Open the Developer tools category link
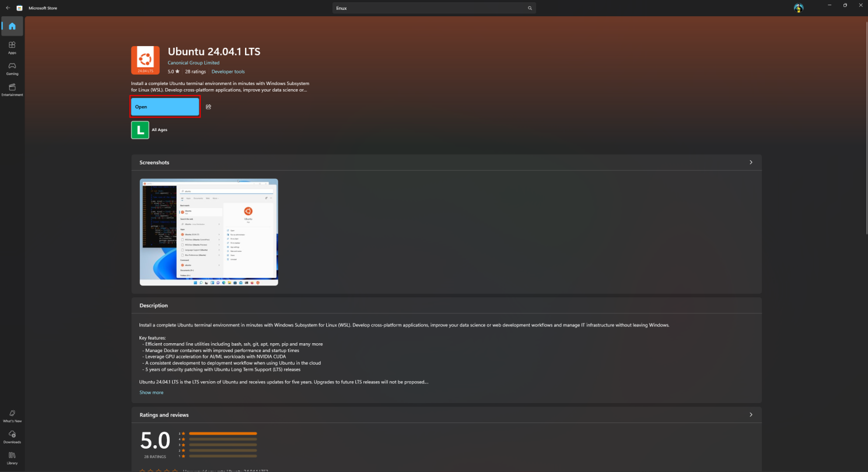Screen dimensions: 868x472 (x=228, y=72)
